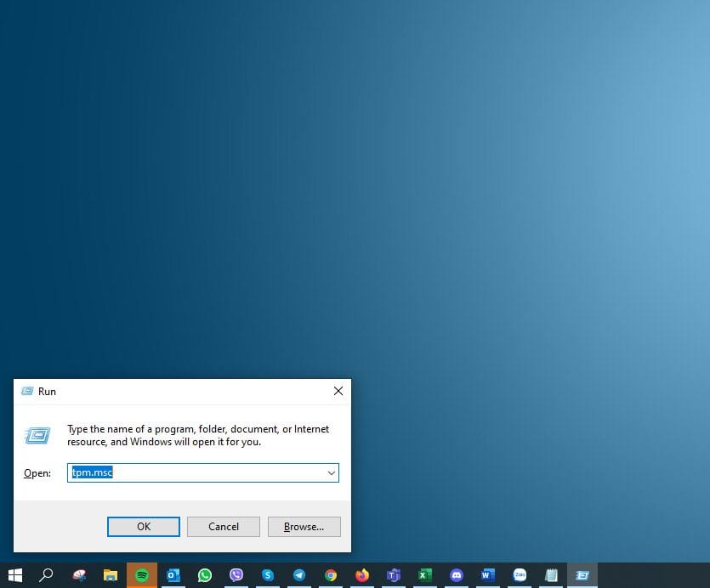Launch Outlook from the taskbar
Viewport: 710px width, 588px height.
pyautogui.click(x=173, y=575)
